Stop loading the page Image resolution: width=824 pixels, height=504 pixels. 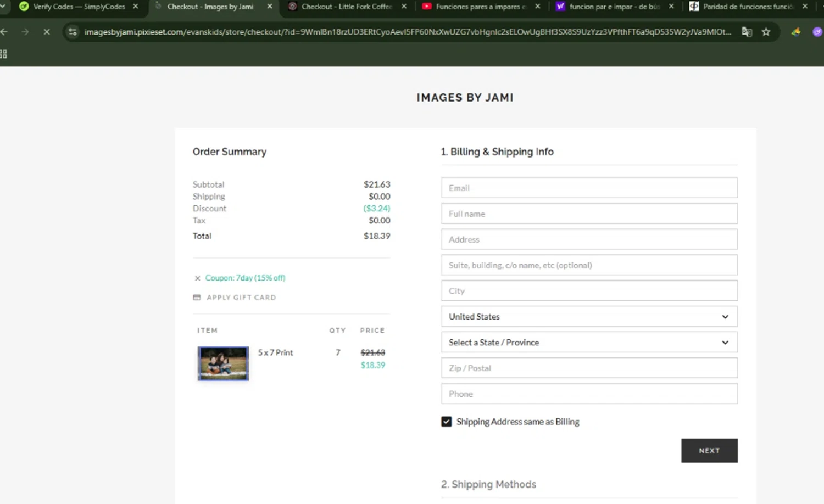(47, 32)
